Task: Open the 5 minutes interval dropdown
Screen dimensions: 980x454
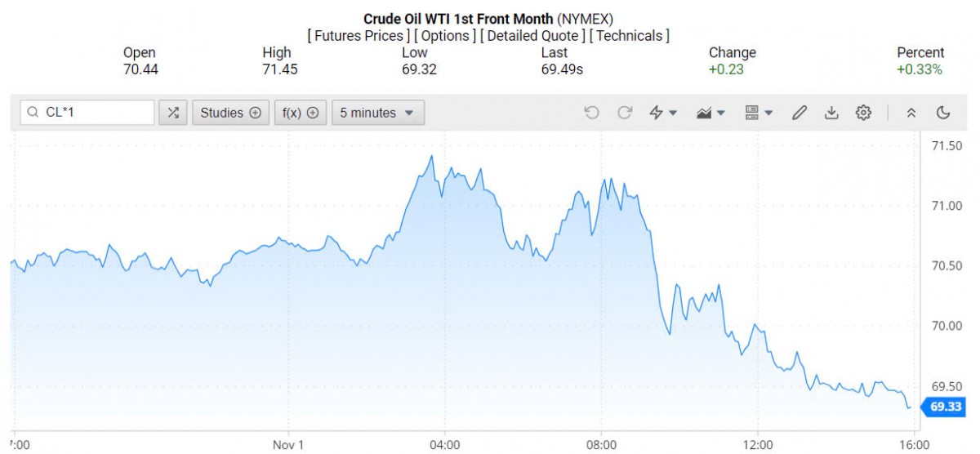Action: tap(377, 113)
